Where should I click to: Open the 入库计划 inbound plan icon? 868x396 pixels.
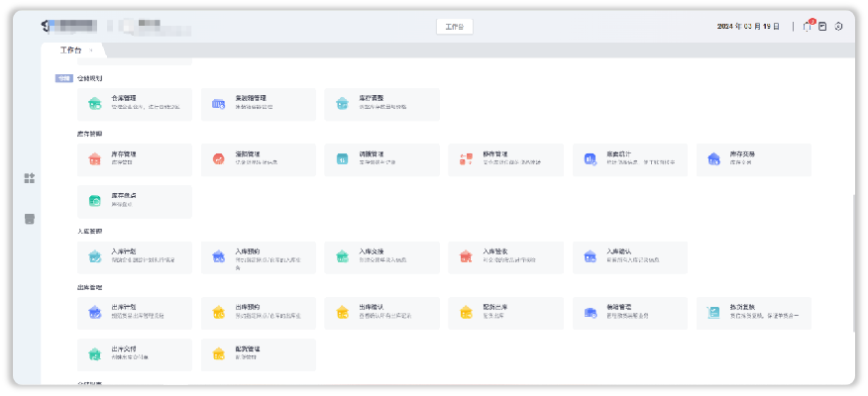tap(94, 256)
